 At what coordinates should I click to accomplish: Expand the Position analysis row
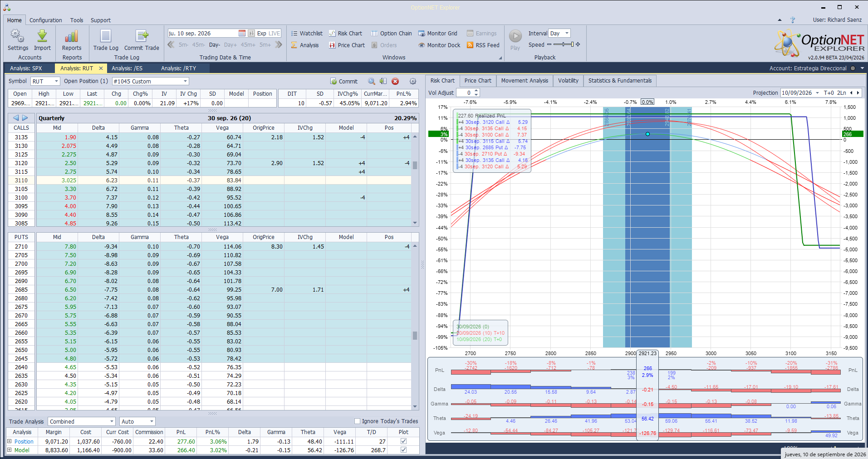click(x=9, y=441)
